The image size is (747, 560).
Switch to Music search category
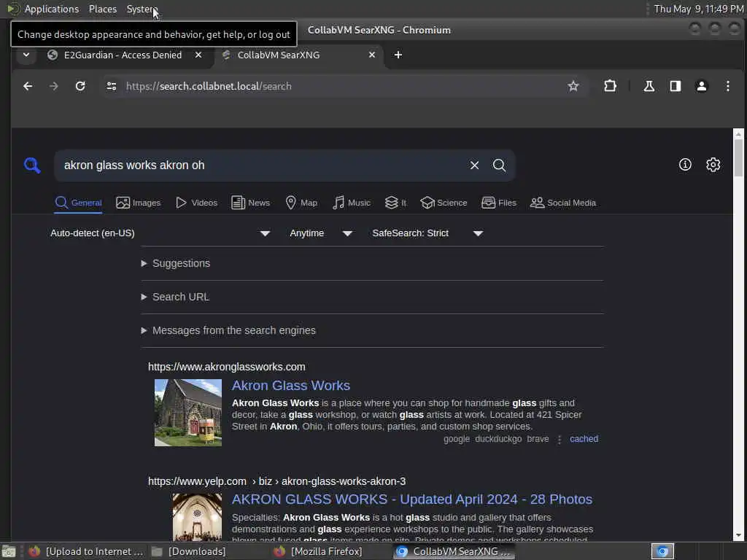[352, 203]
